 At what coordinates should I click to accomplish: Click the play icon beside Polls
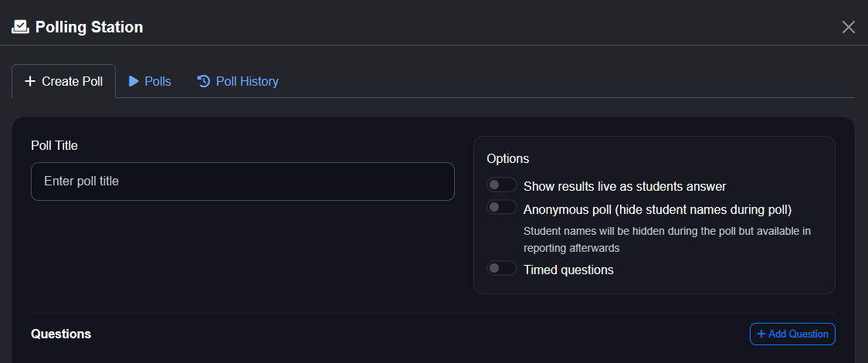(x=134, y=81)
